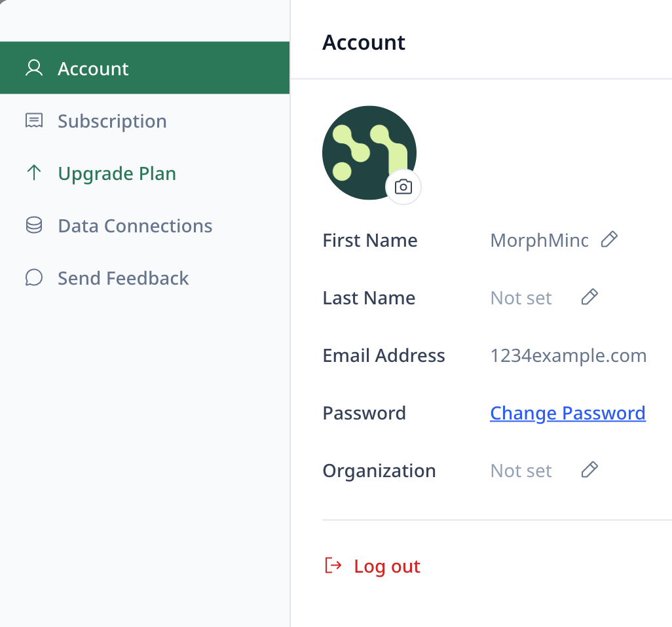Click the up-arrow icon for Upgrade Plan

click(x=34, y=173)
